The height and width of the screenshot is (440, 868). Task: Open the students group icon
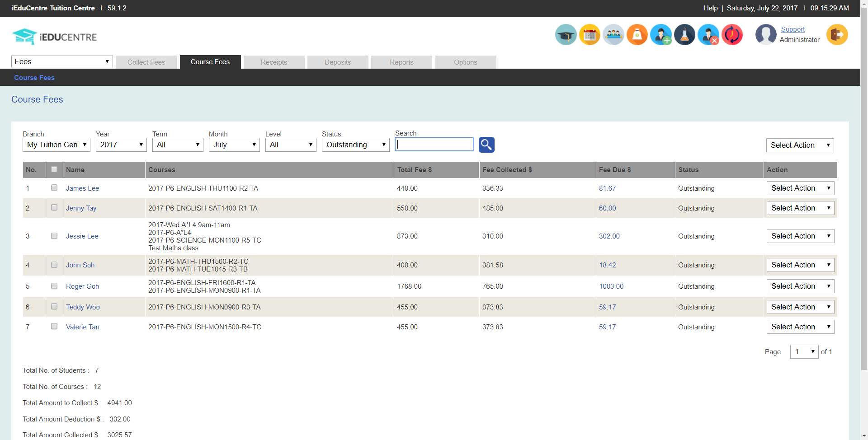(x=613, y=35)
